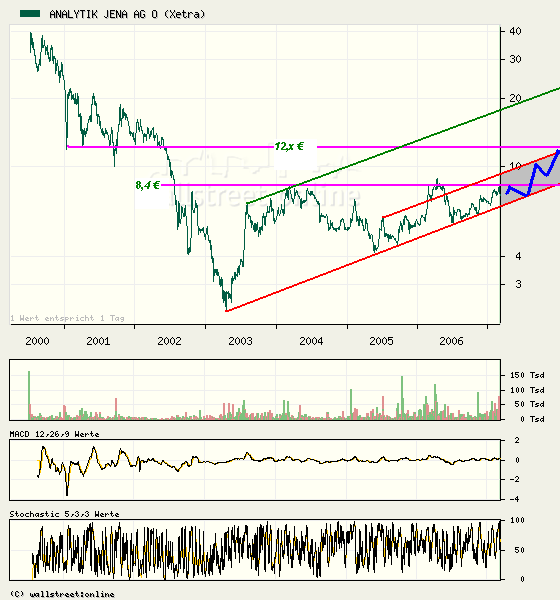
Task: Click the '1 Wert entspricht 1 Tag' note
Action: 67,318
